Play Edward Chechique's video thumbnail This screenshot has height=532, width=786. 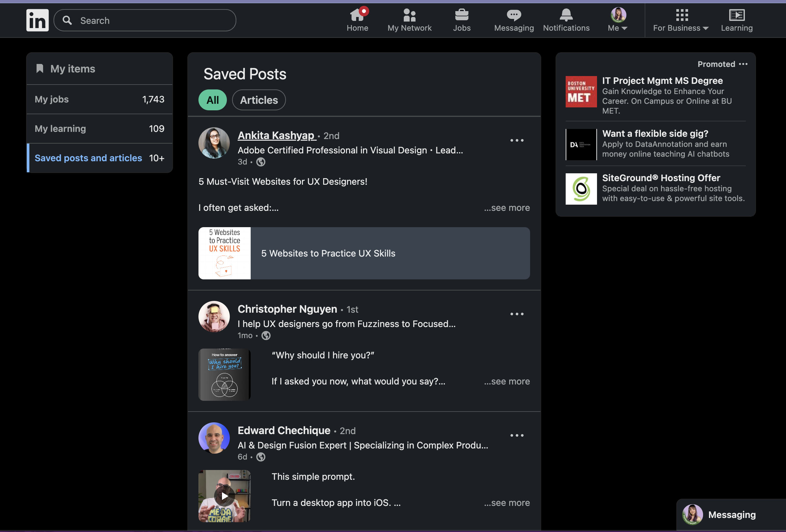tap(224, 496)
